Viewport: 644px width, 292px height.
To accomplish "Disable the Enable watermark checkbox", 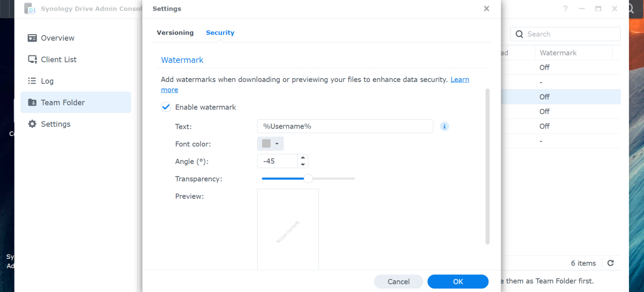I will (166, 107).
